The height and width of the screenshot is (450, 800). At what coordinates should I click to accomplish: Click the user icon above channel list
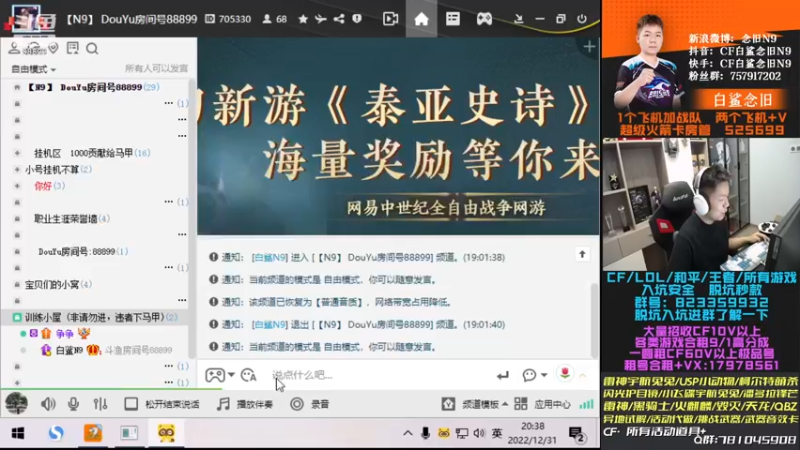(x=14, y=48)
